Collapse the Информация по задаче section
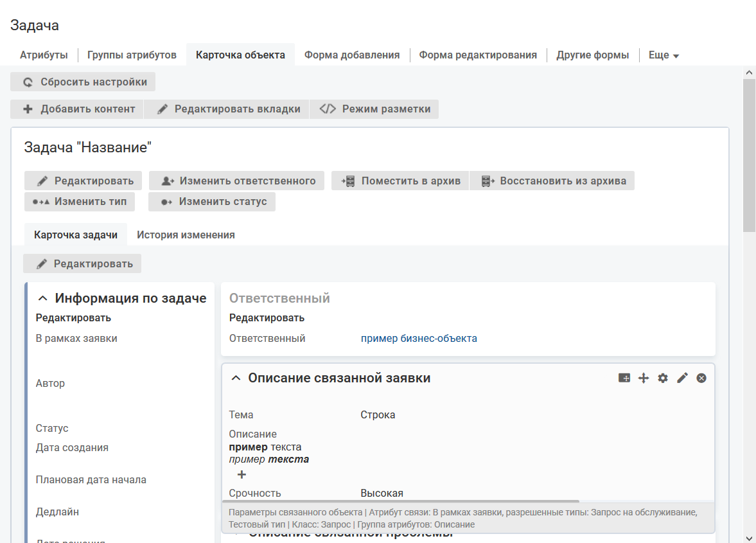The width and height of the screenshot is (756, 543). (x=43, y=298)
